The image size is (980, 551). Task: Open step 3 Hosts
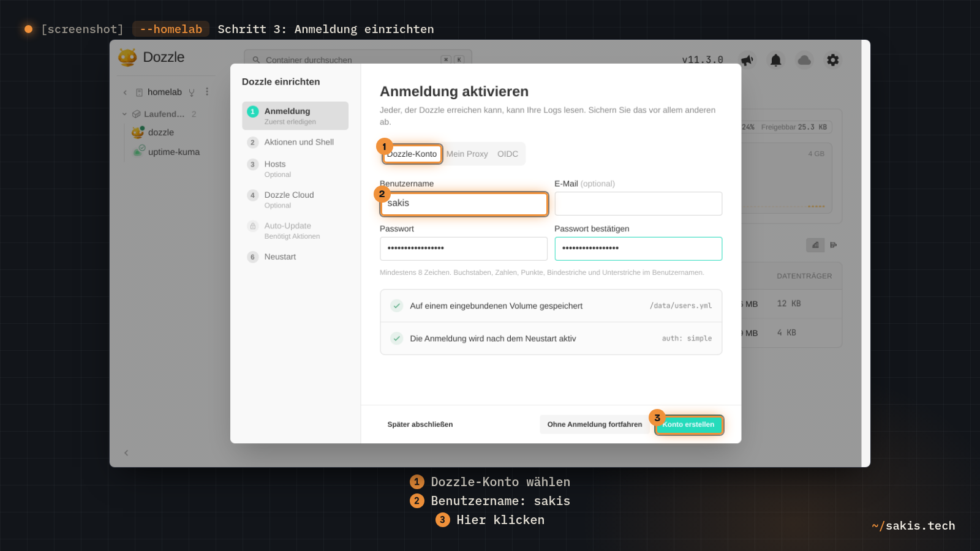[295, 168]
